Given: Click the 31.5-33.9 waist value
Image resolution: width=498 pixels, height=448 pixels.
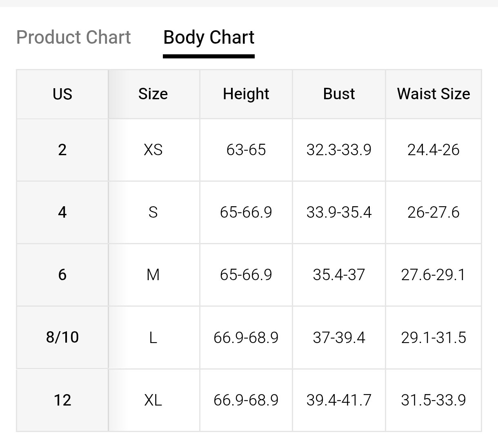Looking at the screenshot, I should 434,400.
